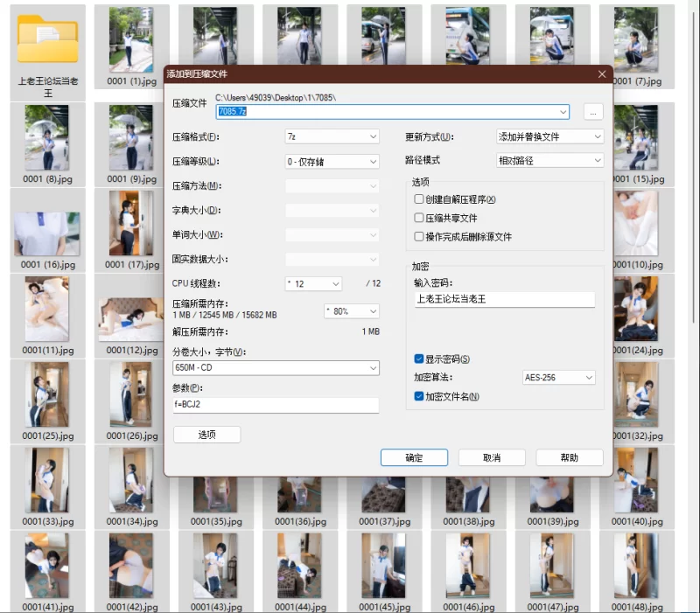
Task: Select the 0001 (8).jpg file thumbnail
Action: pos(47,140)
